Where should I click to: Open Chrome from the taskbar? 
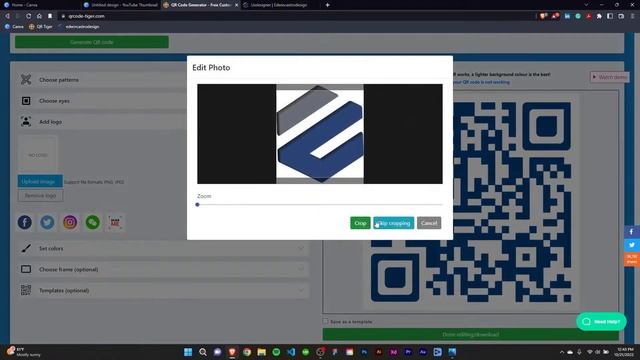247,352
